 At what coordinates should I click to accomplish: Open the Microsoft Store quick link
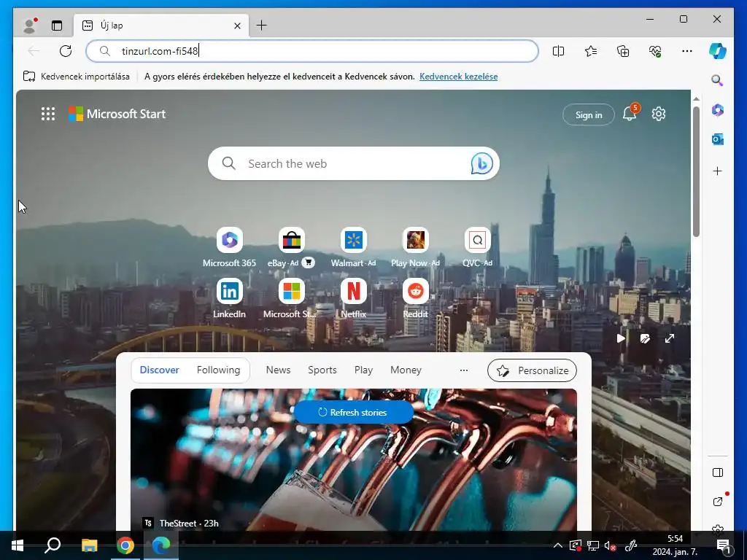[291, 298]
